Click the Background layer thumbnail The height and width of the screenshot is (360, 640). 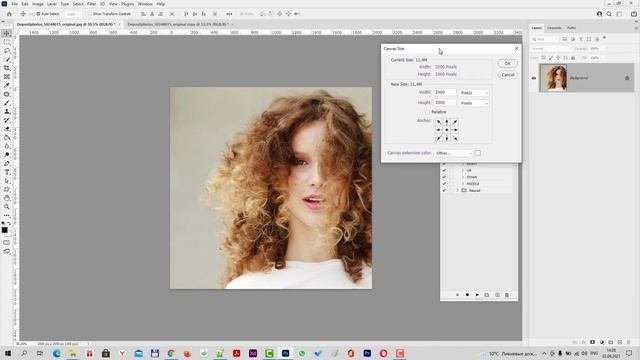553,78
